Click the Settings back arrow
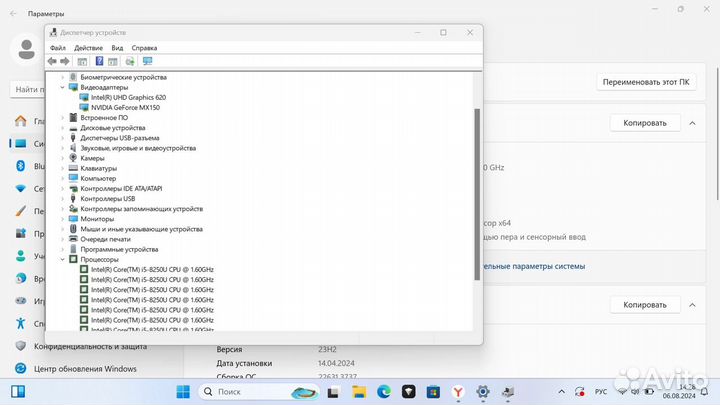Image resolution: width=720 pixels, height=405 pixels. [x=13, y=13]
